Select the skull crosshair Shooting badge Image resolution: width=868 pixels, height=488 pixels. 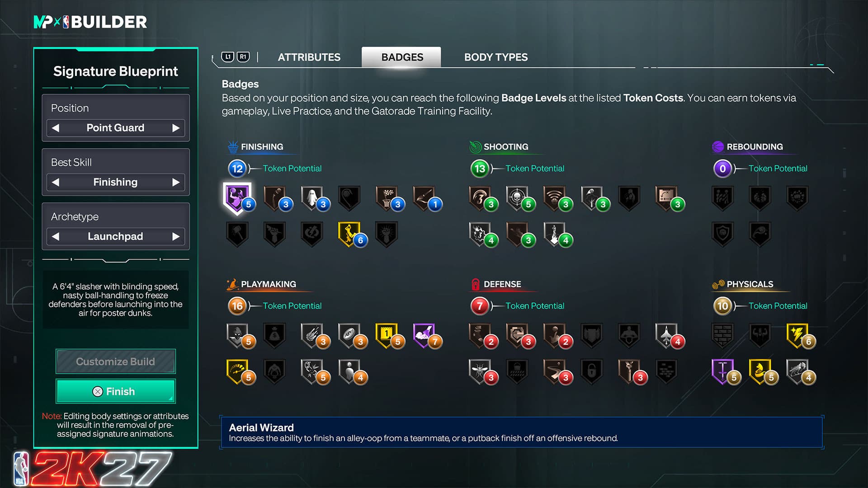(x=517, y=198)
